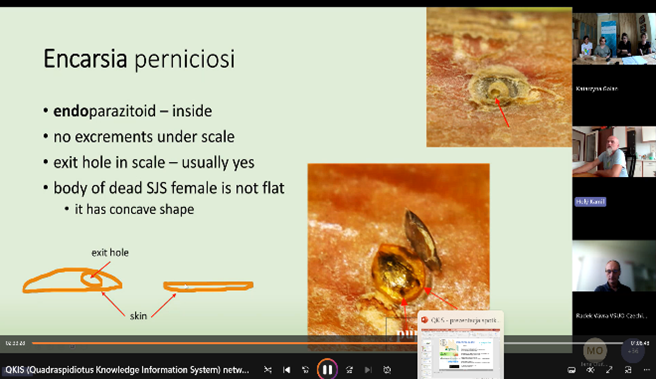Image resolution: width=656 pixels, height=379 pixels.
Task: Open the PowerPoint taskbar preview thumbnail
Action: (x=461, y=351)
